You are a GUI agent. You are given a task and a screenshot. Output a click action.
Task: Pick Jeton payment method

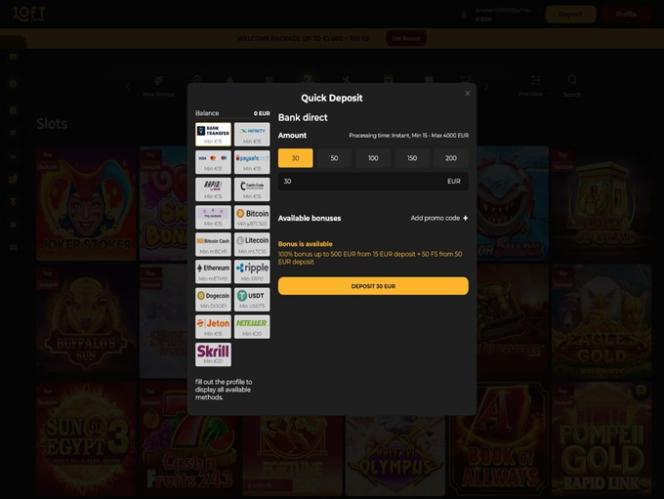(x=213, y=327)
